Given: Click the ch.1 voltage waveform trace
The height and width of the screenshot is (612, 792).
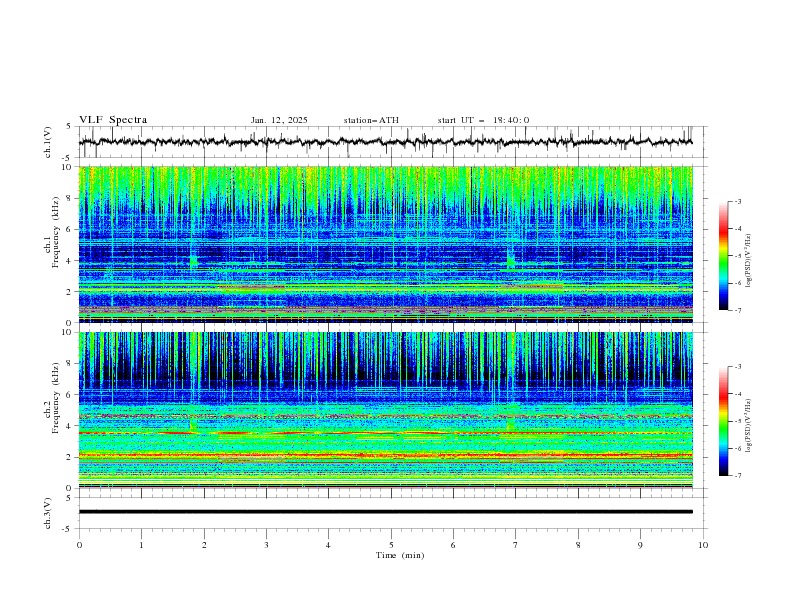Looking at the screenshot, I should coord(386,142).
